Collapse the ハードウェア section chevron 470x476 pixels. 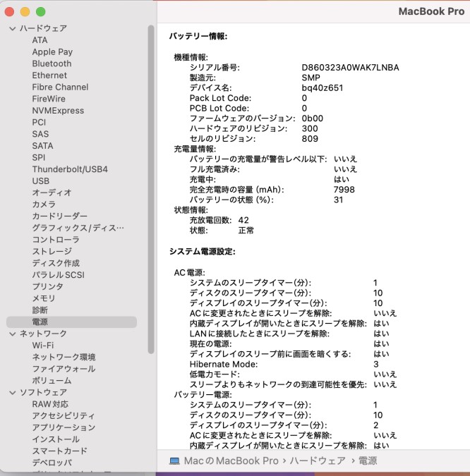click(13, 28)
